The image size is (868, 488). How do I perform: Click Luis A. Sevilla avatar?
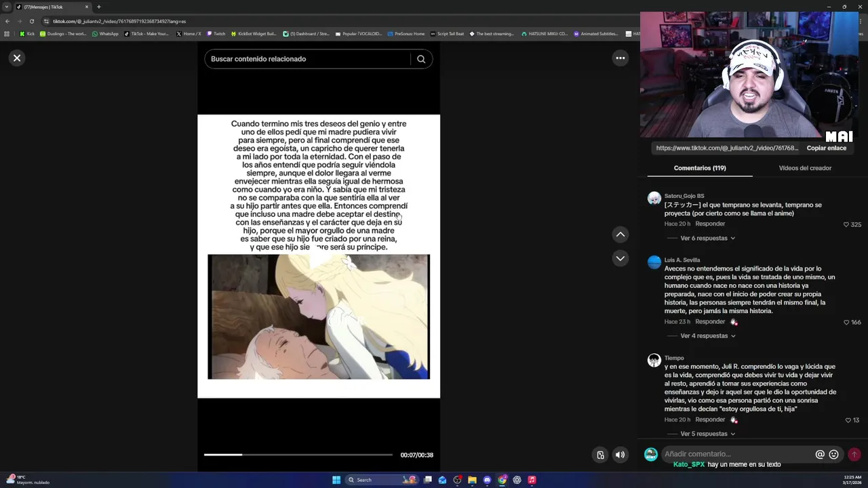point(654,262)
